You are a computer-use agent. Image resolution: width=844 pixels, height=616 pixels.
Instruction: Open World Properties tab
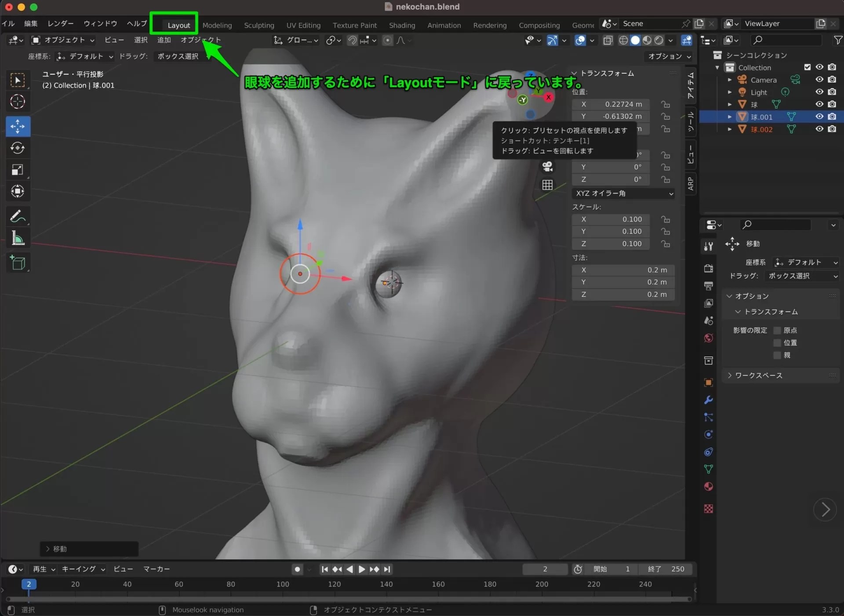(708, 338)
